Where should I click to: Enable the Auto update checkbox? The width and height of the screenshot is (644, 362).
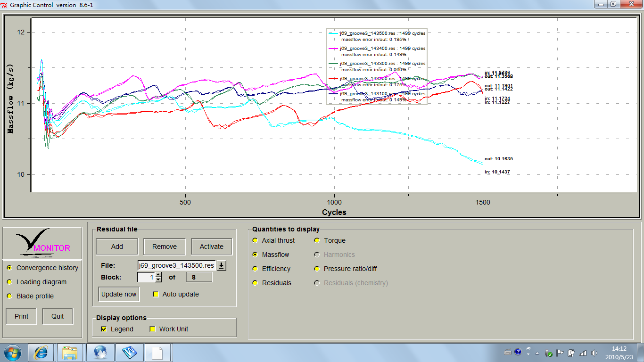pyautogui.click(x=156, y=294)
